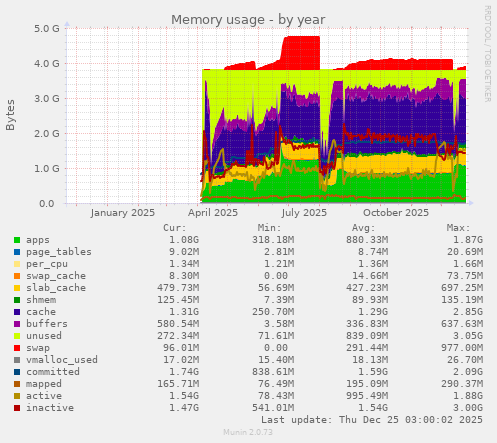The image size is (497, 443).
Task: Click active average value 995.49M
Action: 367,396
